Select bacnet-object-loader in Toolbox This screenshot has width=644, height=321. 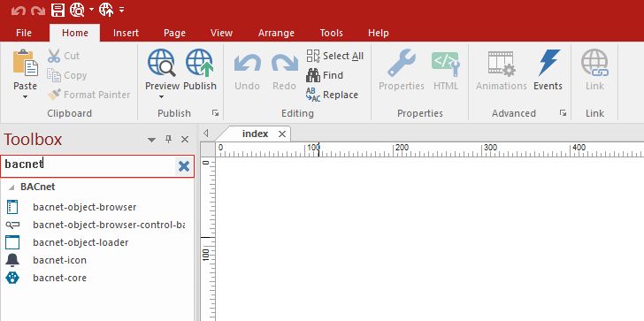coord(80,242)
